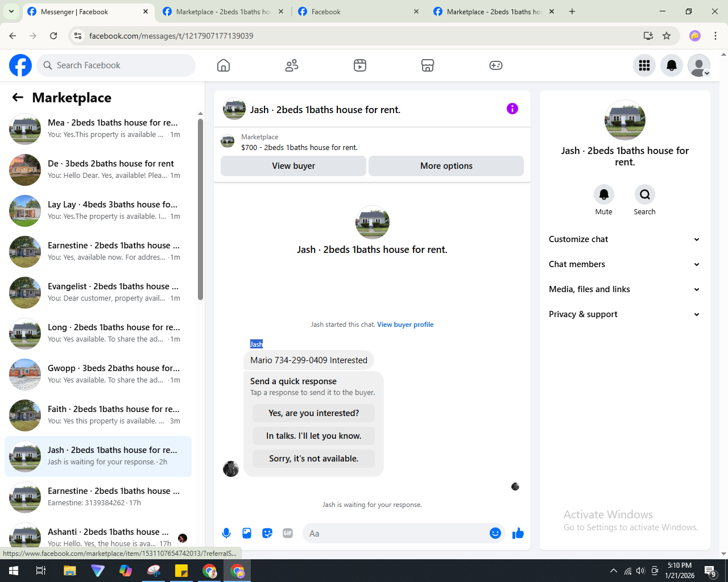Open the Gaming controller icon
The height and width of the screenshot is (582, 728).
point(496,65)
